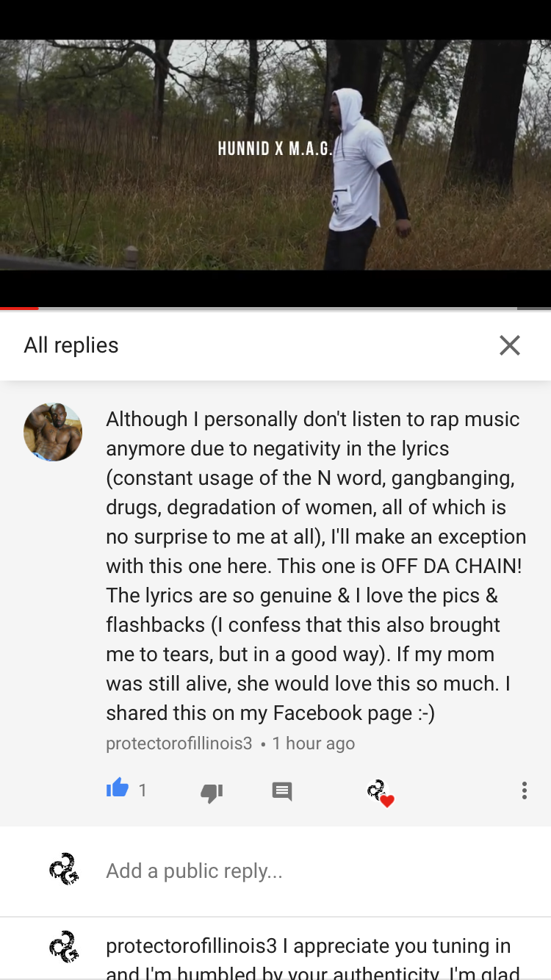Tap the HUNNID X M.A.G. title overlay
551x980 pixels.
[275, 149]
